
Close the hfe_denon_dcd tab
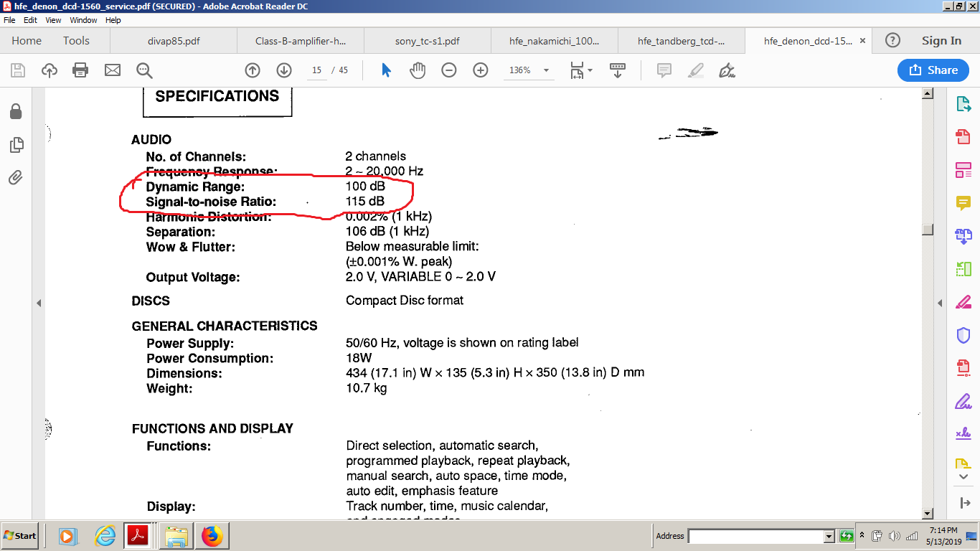coord(862,41)
